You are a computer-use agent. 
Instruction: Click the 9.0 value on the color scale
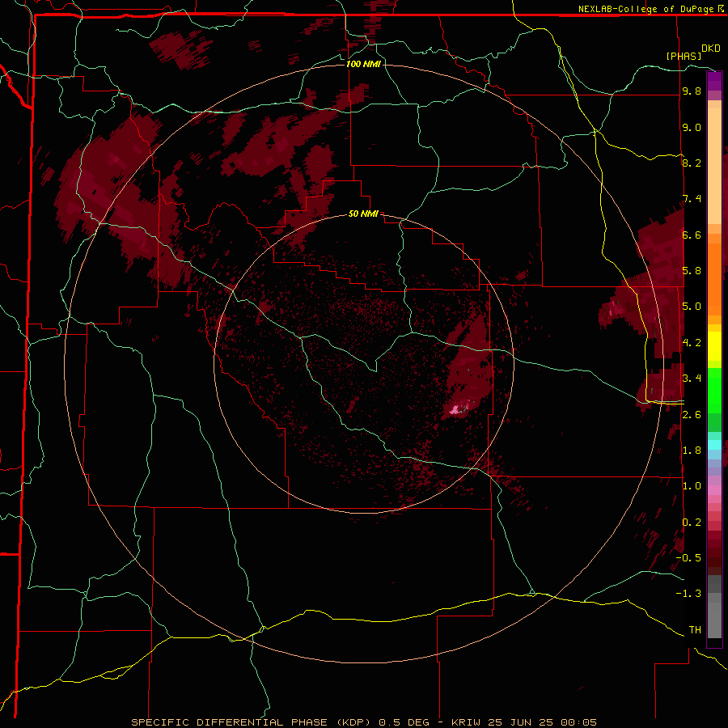[692, 127]
